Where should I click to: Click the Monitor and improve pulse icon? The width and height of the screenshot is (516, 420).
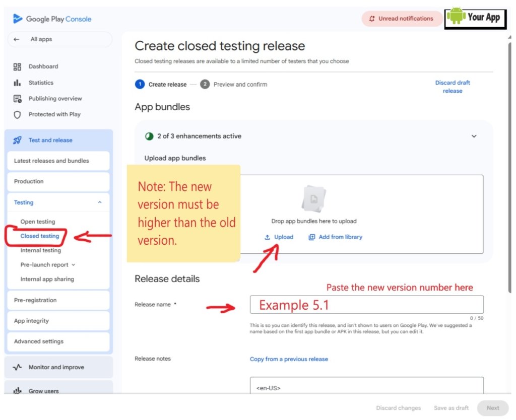pos(17,367)
